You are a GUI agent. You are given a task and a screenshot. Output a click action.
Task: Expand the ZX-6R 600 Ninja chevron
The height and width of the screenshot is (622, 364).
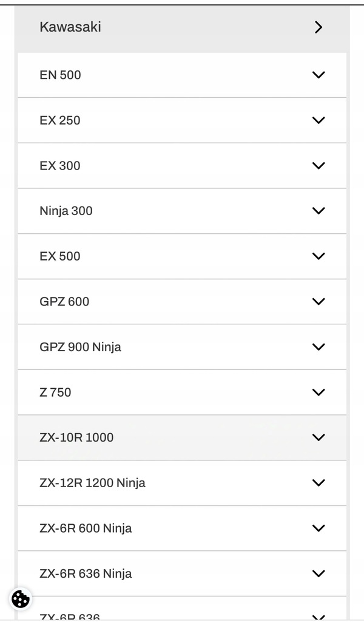(x=318, y=528)
